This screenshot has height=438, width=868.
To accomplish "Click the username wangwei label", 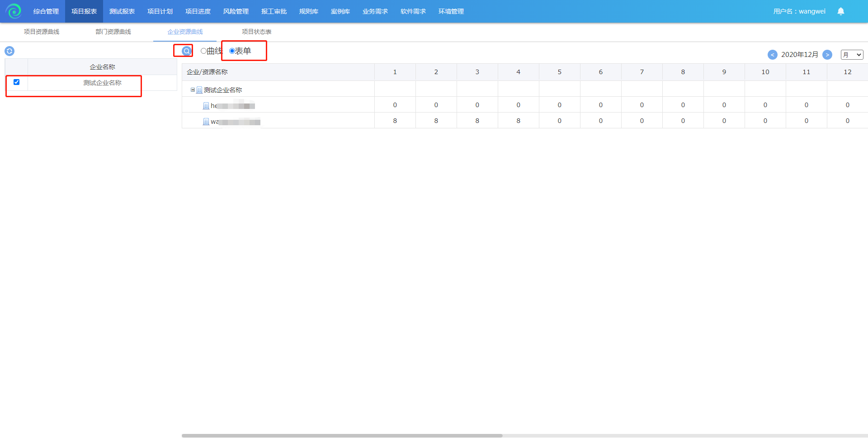I will pyautogui.click(x=799, y=11).
